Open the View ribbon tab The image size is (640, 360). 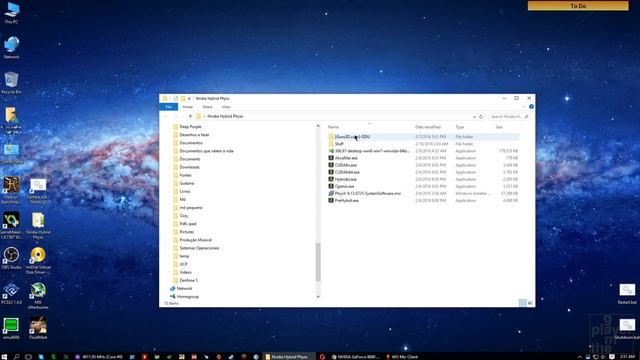click(226, 107)
